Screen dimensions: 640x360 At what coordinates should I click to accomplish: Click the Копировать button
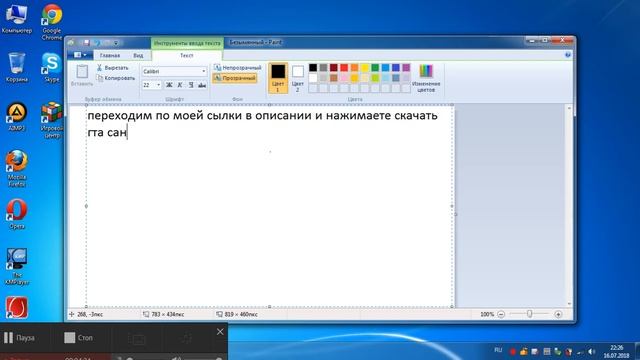(116, 78)
